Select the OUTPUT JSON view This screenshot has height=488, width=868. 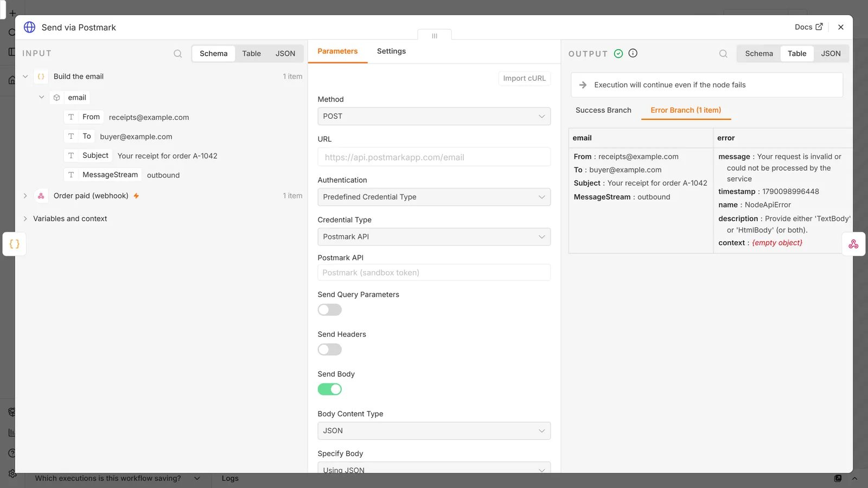(831, 54)
